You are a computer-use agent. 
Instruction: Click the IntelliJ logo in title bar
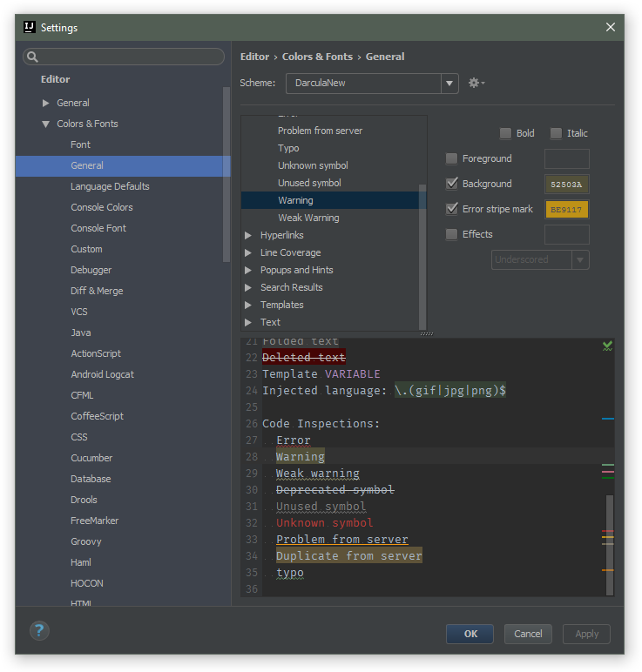pyautogui.click(x=29, y=27)
